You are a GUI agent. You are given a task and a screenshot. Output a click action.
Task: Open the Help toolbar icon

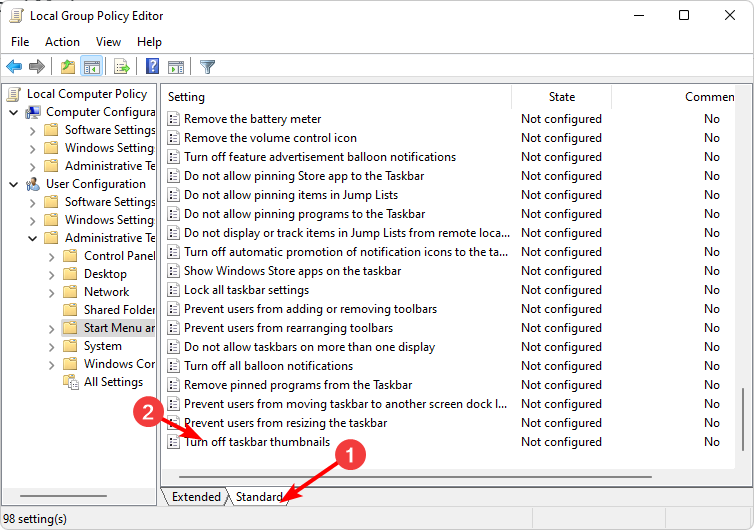click(x=152, y=66)
